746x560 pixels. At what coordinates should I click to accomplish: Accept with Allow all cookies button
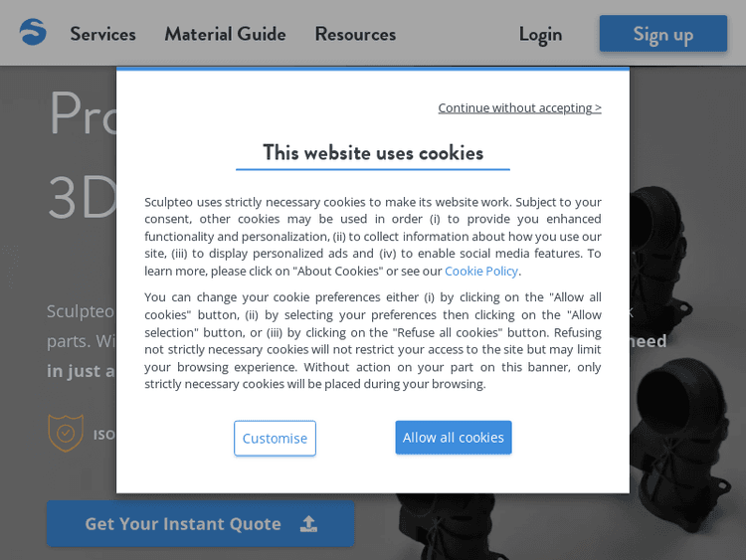coord(454,438)
